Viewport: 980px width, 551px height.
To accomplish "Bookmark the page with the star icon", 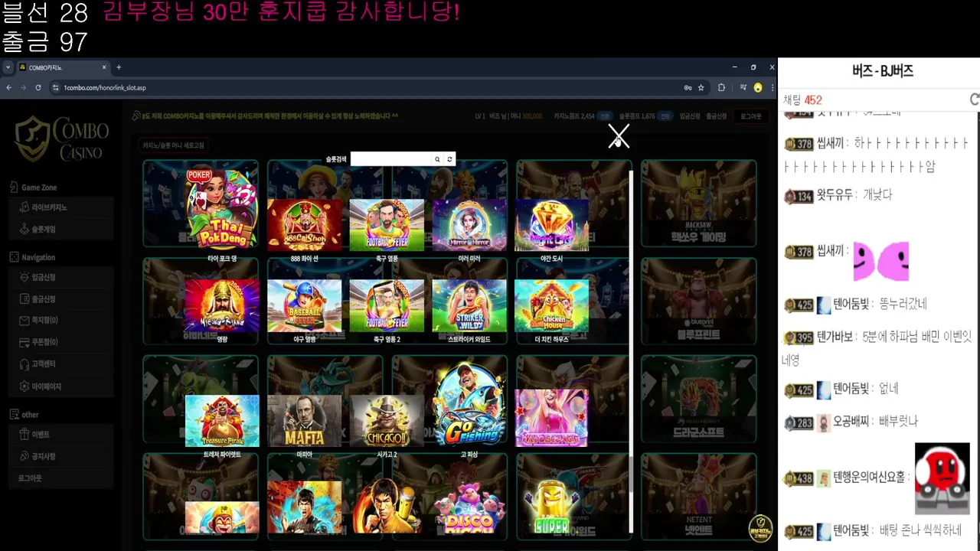I will click(701, 88).
